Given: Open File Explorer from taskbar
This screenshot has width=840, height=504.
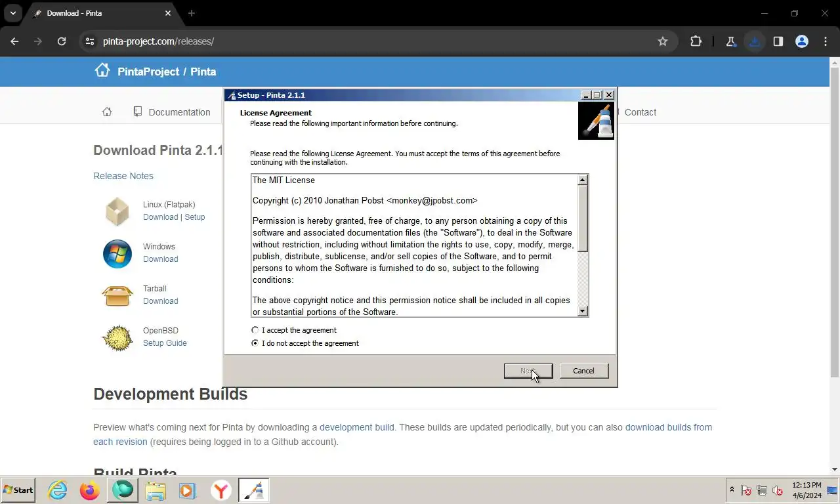Looking at the screenshot, I should 156,490.
